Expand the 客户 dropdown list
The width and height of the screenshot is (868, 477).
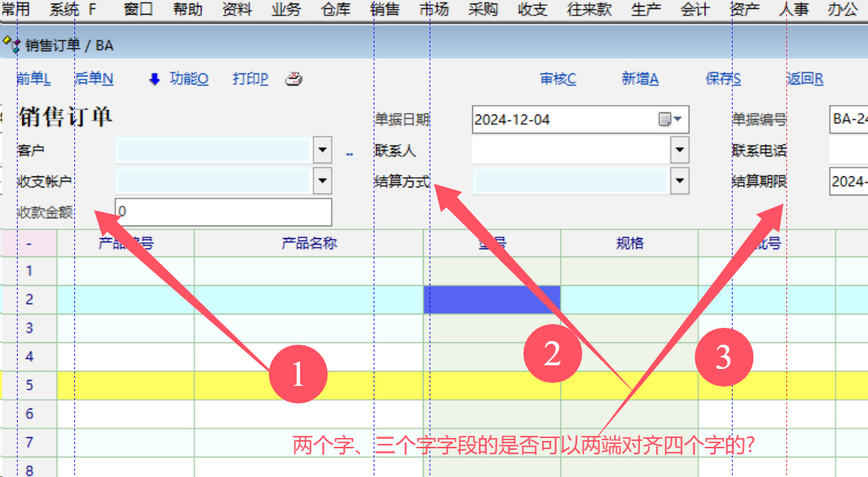(x=322, y=151)
